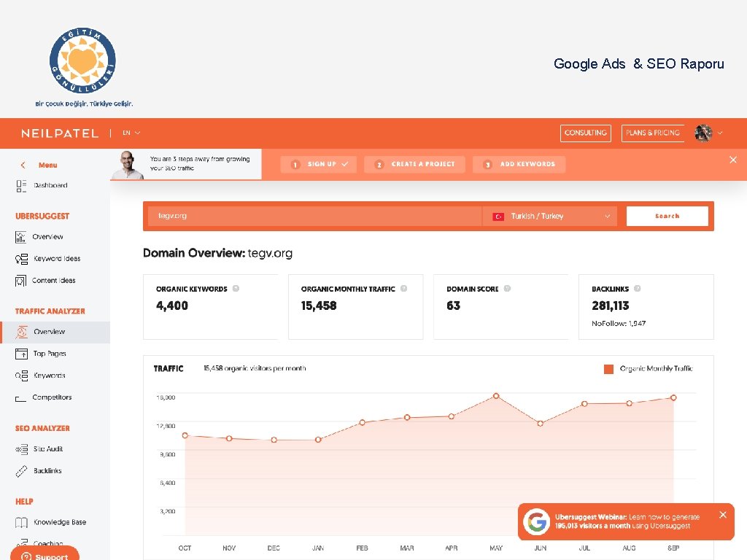Screen dimensions: 747x560
Task: Click the Add Keywords step
Action: click(519, 164)
